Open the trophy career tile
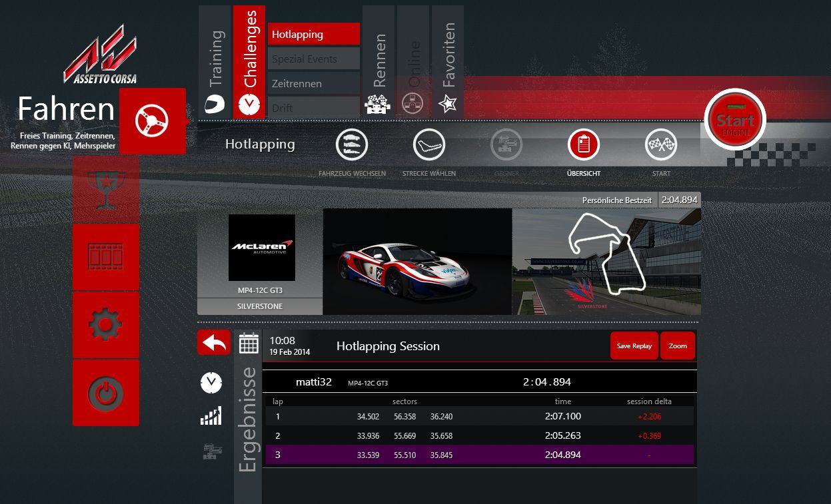This screenshot has height=504, width=831. click(x=105, y=189)
